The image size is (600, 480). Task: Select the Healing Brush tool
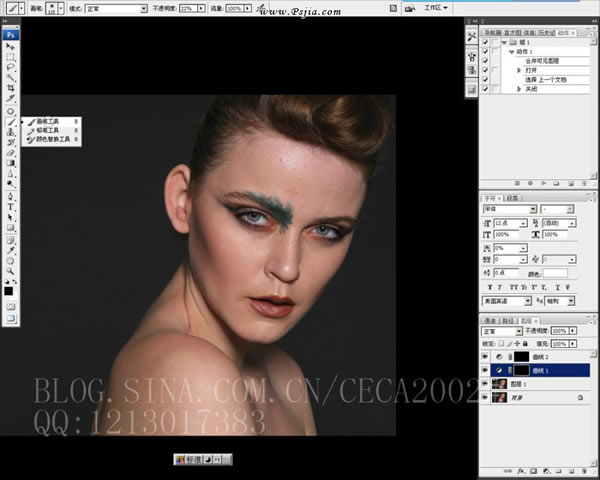pos(10,111)
